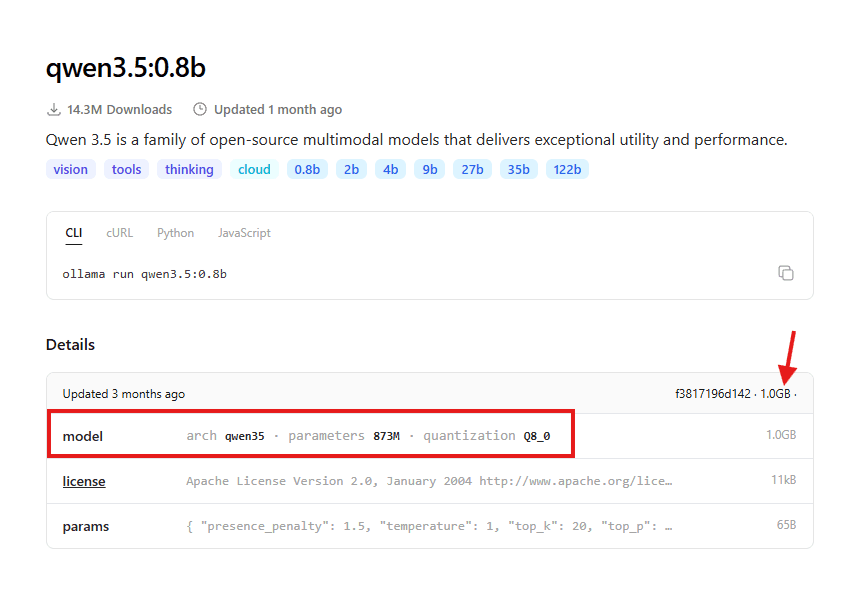
Task: Click the arch qwen35 value
Action: click(x=244, y=436)
